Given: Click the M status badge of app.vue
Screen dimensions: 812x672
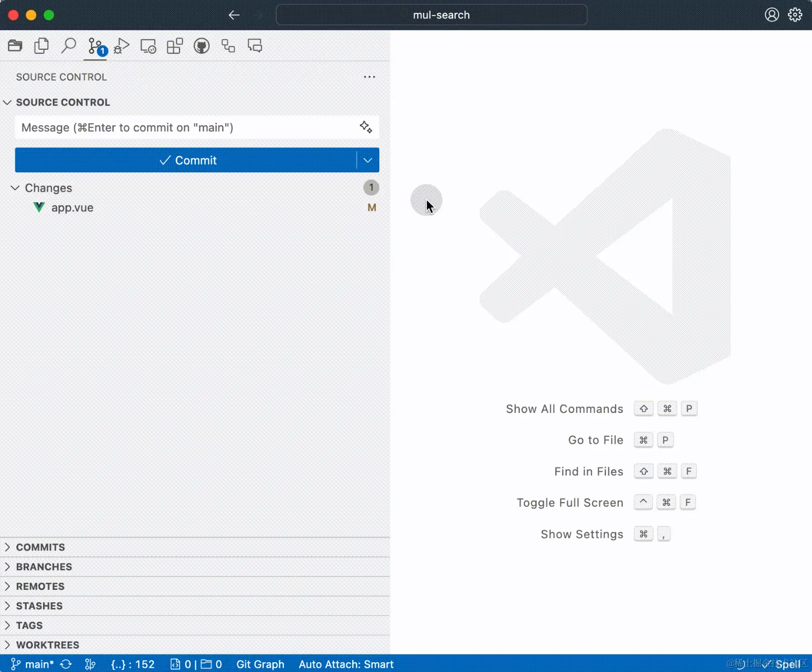Looking at the screenshot, I should click(372, 208).
